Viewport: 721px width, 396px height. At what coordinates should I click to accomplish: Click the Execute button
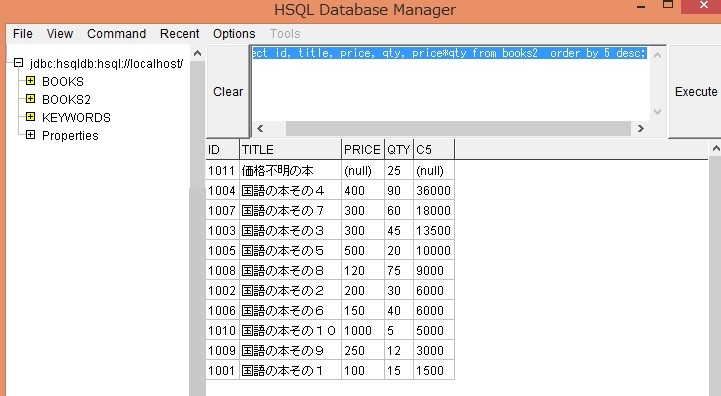[696, 92]
